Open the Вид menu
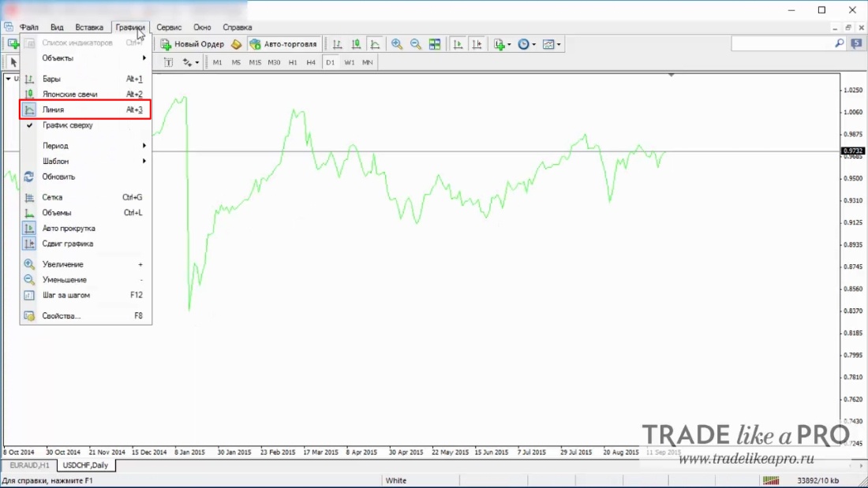This screenshot has height=488, width=868. coord(57,27)
